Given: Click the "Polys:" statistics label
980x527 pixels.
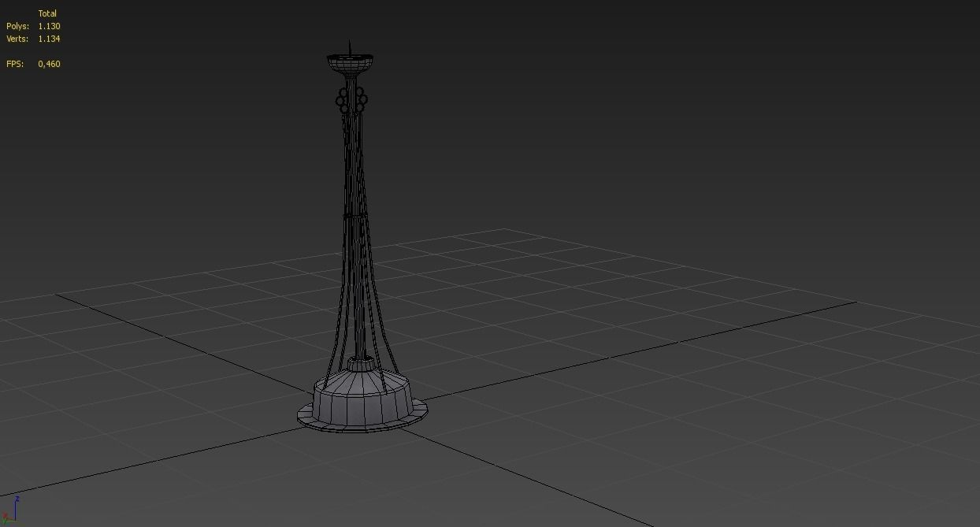Looking at the screenshot, I should coord(17,26).
